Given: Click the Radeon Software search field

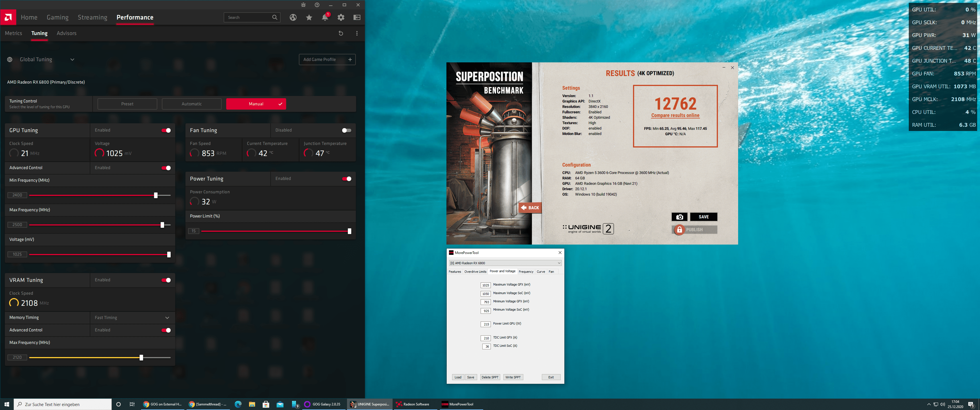Looking at the screenshot, I should pyautogui.click(x=252, y=17).
